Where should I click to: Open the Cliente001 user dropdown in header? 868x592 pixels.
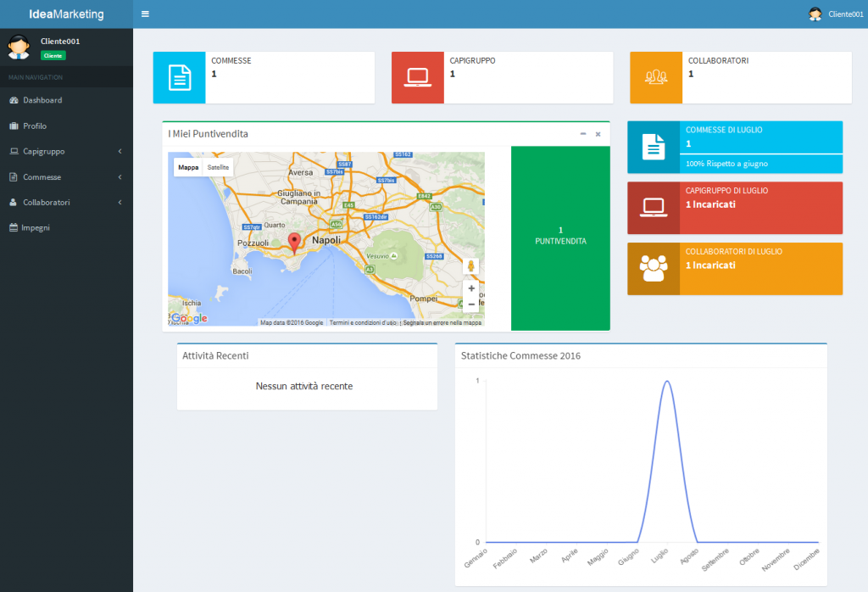(836, 14)
